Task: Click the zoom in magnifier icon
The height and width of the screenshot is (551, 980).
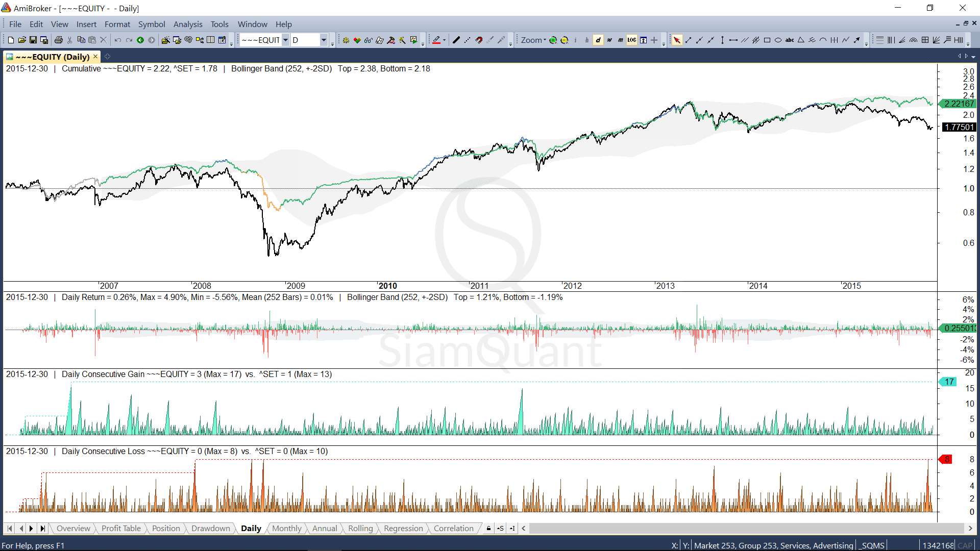Action: click(553, 40)
